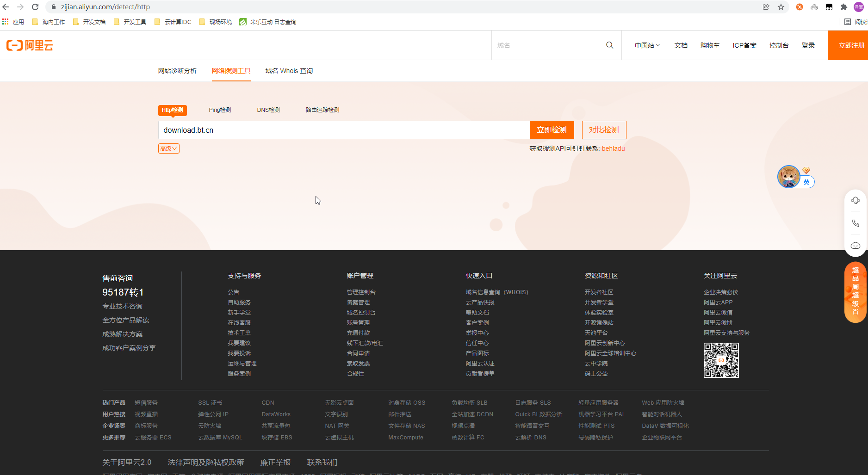Screen dimensions: 868x475
Task: Open the user profile avatar in Chrome toolbar
Action: click(x=859, y=7)
